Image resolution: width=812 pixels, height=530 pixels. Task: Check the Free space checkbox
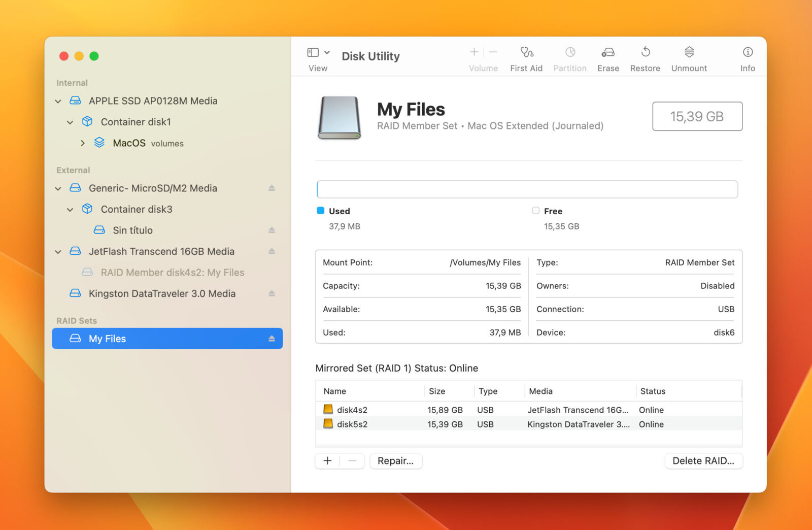tap(535, 211)
